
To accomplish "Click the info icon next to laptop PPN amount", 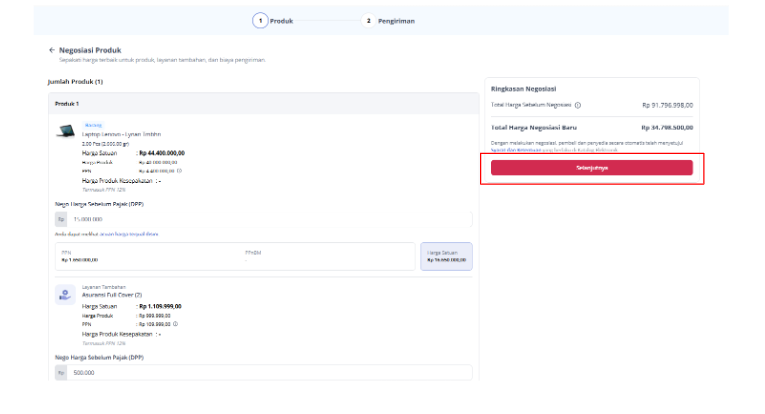I will tap(180, 171).
